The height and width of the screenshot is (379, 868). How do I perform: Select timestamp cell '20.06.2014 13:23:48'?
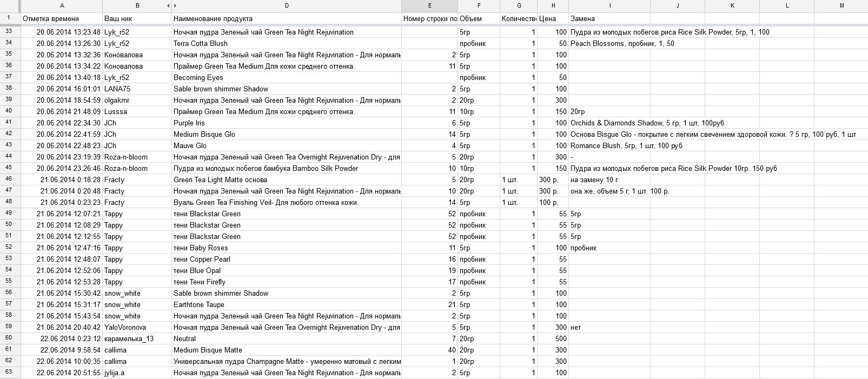pos(62,32)
